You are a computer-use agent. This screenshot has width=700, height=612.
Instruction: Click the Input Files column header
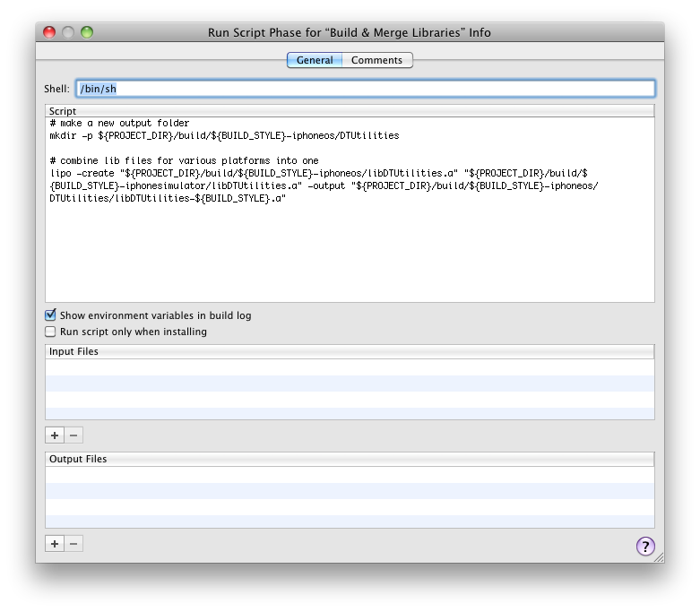tap(350, 352)
